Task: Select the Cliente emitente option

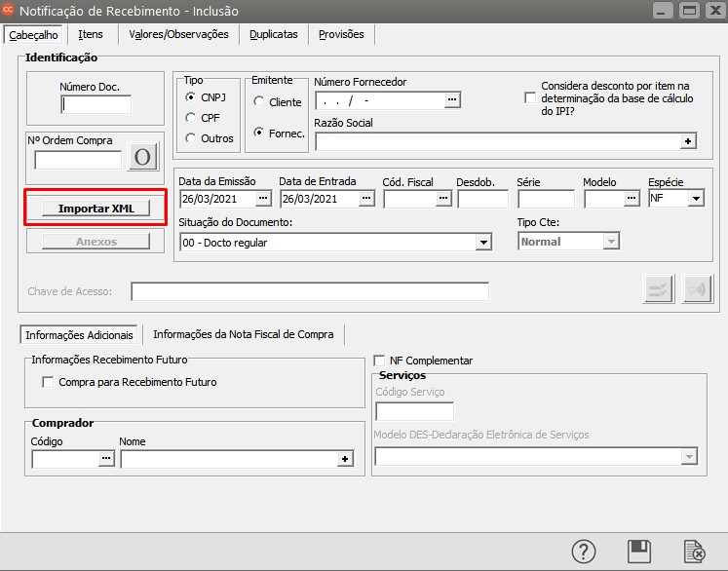Action: click(x=258, y=102)
